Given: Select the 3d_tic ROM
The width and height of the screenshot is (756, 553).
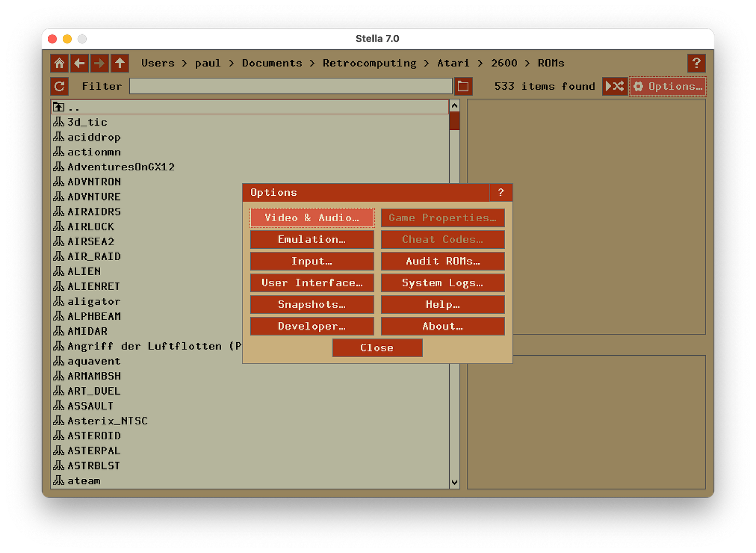Looking at the screenshot, I should pyautogui.click(x=250, y=122).
